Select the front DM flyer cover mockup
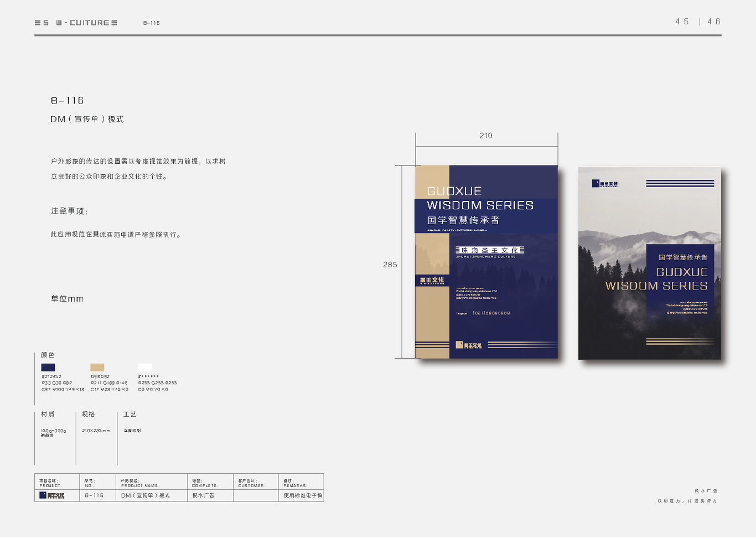Image resolution: width=756 pixels, height=538 pixels. tap(486, 262)
